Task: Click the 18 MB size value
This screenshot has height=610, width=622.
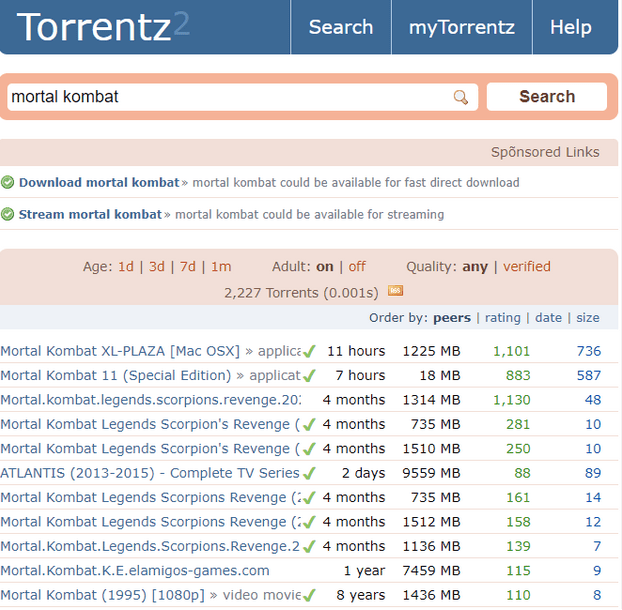Action: tap(440, 376)
